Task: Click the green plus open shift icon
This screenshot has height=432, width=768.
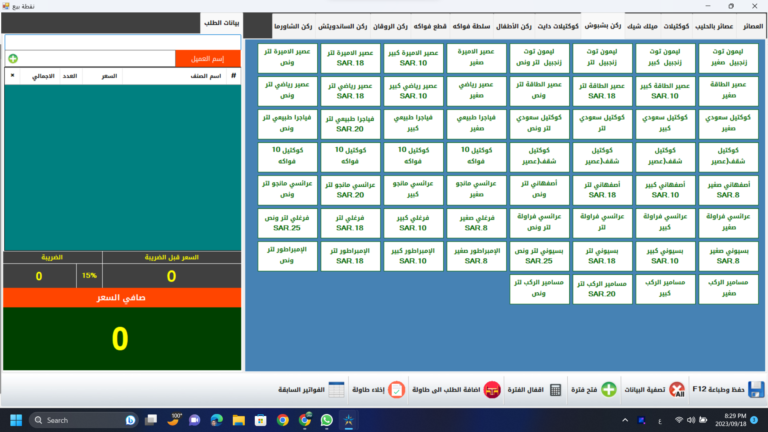Action: point(609,390)
